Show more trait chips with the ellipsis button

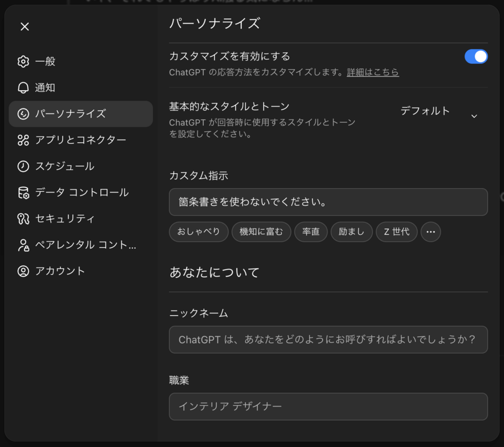[431, 232]
